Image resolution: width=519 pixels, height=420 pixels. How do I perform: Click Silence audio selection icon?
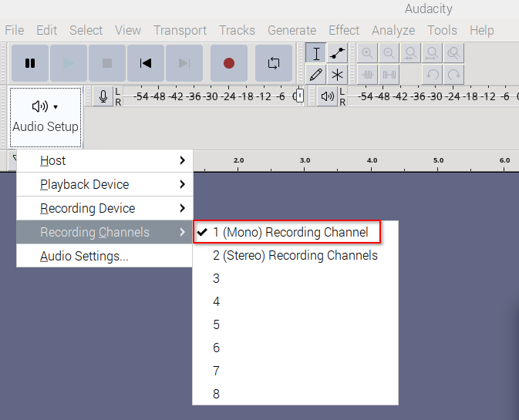coord(389,75)
